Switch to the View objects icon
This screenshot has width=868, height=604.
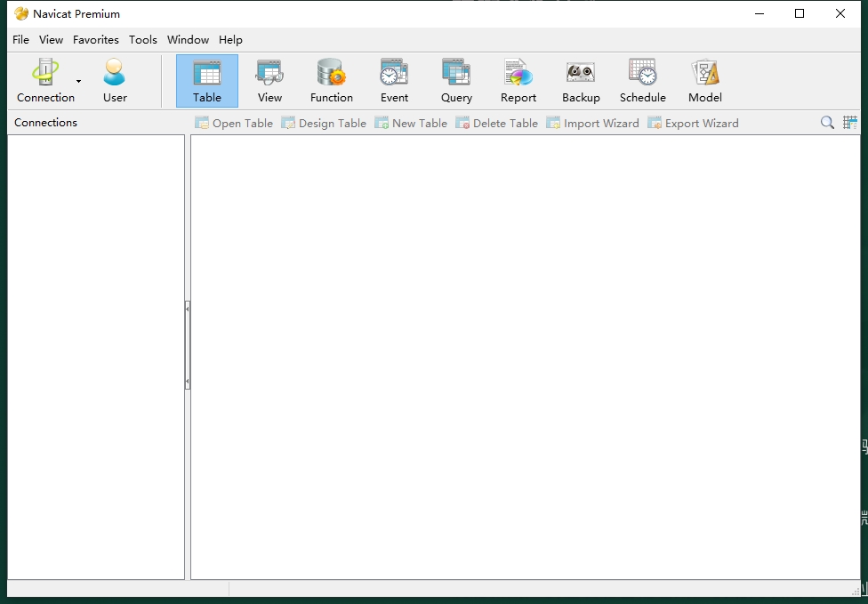[x=269, y=81]
